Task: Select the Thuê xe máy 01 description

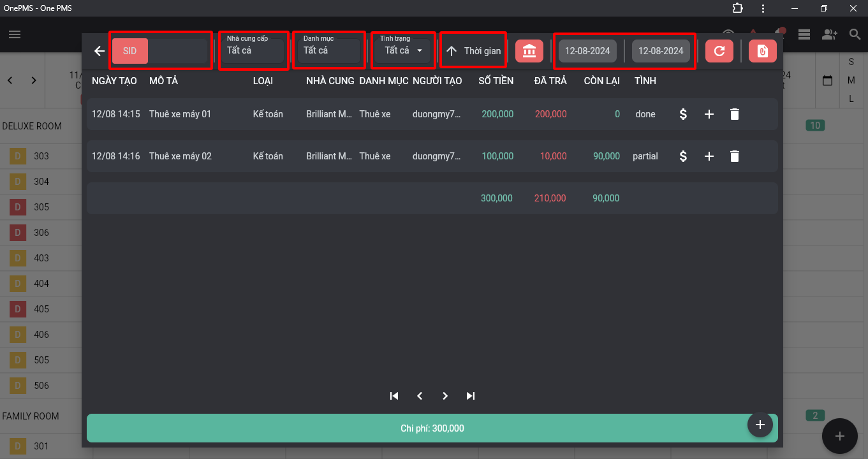Action: click(180, 114)
